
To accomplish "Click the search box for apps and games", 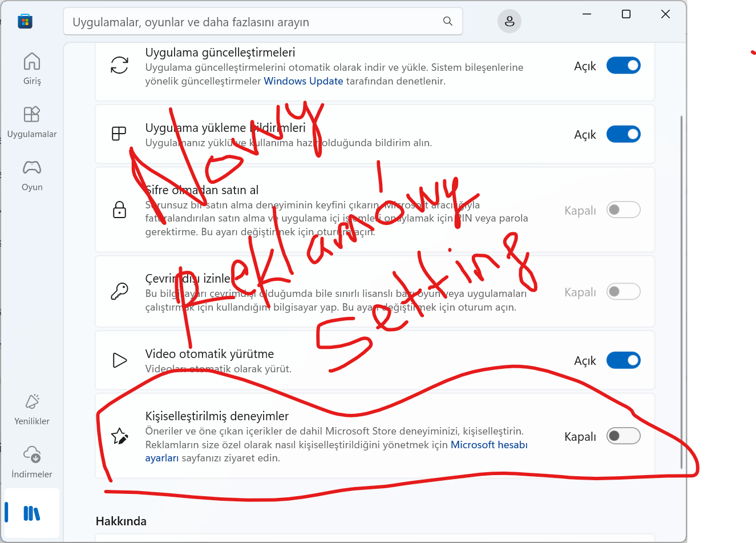I will [x=262, y=22].
